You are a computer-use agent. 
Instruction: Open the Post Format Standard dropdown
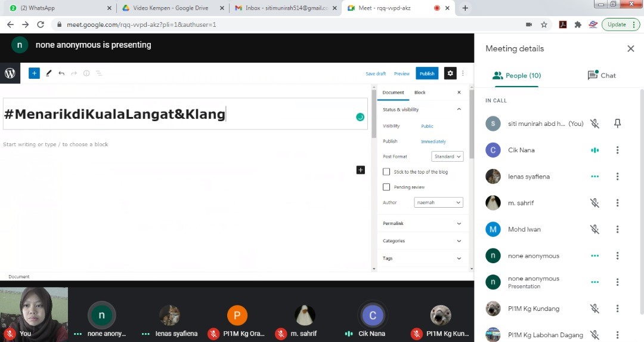coord(447,156)
